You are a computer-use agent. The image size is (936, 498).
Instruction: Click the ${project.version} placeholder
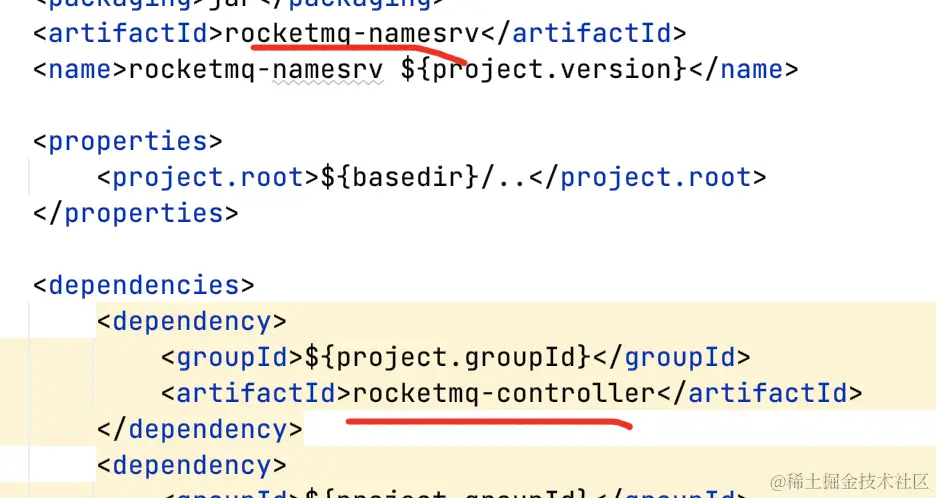(543, 69)
